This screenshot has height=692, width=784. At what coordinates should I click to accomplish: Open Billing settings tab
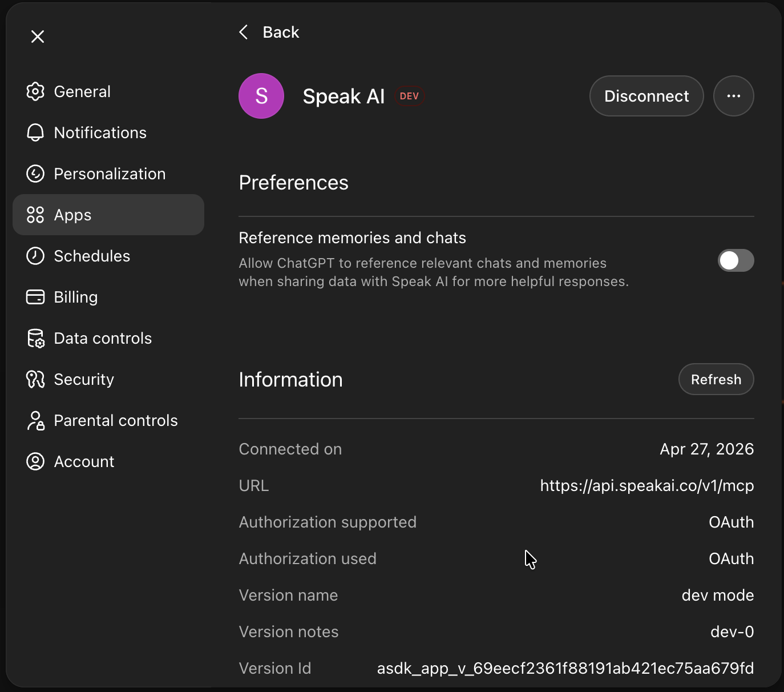[x=108, y=297]
